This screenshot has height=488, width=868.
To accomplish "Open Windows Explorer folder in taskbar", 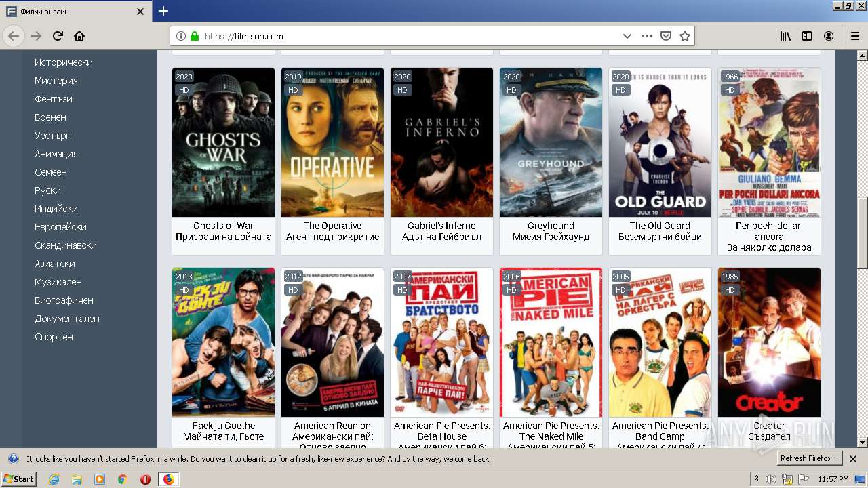I will [x=77, y=479].
